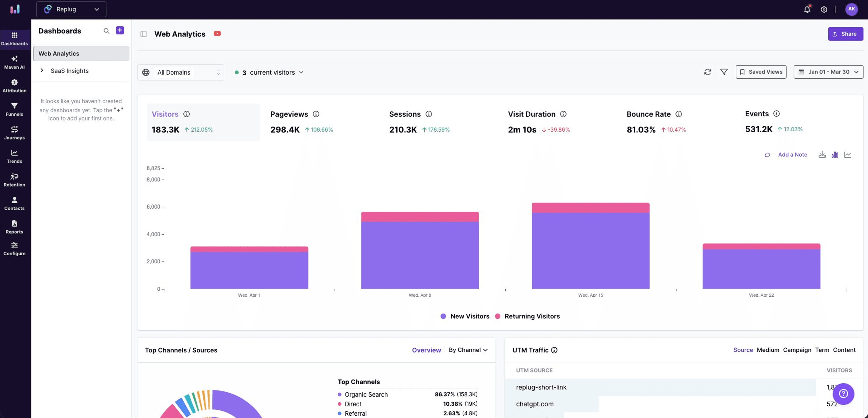This screenshot has height=418, width=868.
Task: Open the help chat bubble
Action: coord(843,394)
